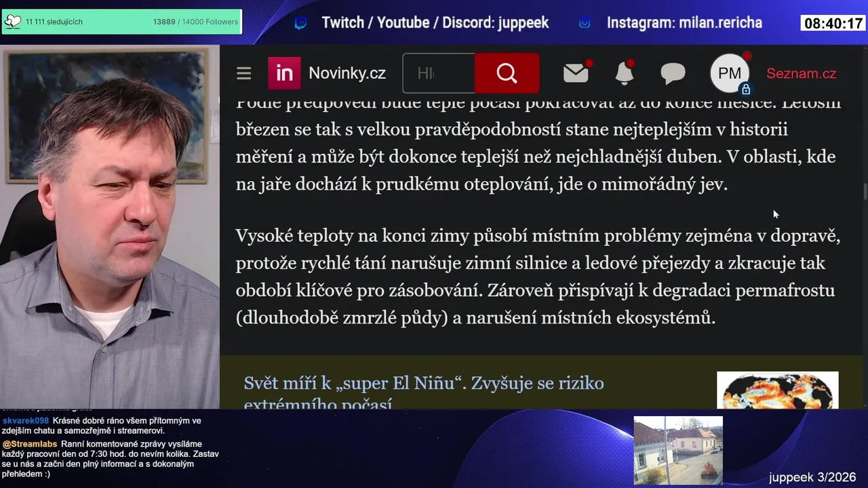The image size is (868, 488).
Task: Click the Instagram icon in stream banner
Action: point(585,23)
